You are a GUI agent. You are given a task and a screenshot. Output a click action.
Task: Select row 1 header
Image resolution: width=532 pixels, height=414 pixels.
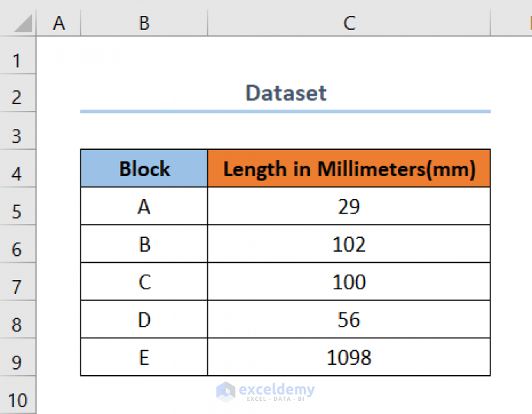[x=18, y=61]
